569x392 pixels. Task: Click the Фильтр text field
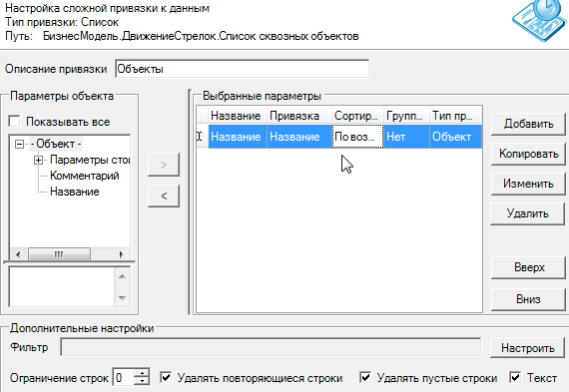coord(271,348)
